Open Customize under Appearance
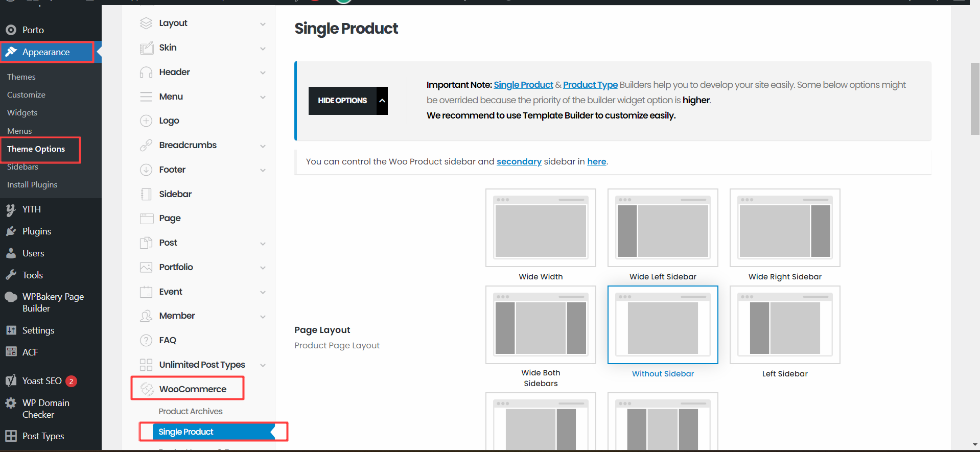The width and height of the screenshot is (980, 452). (26, 94)
